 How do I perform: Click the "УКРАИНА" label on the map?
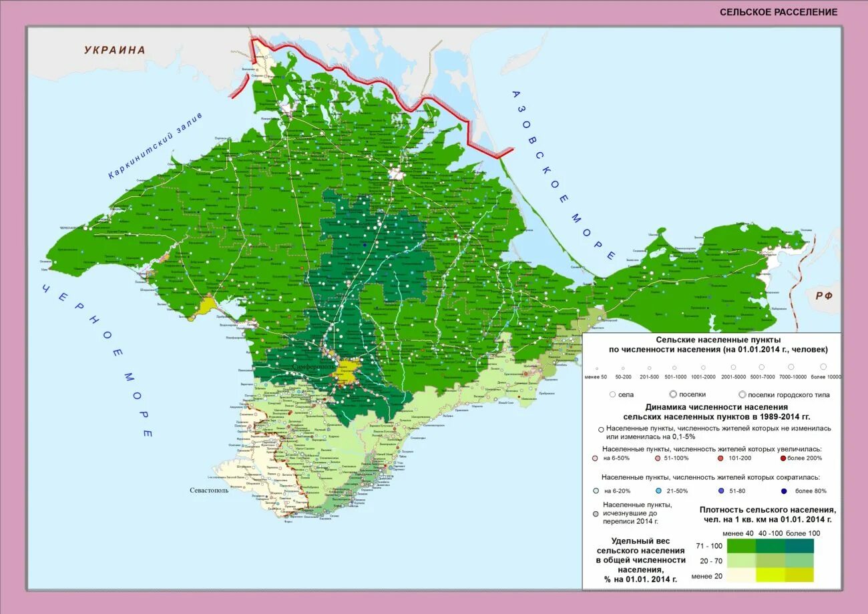point(114,49)
